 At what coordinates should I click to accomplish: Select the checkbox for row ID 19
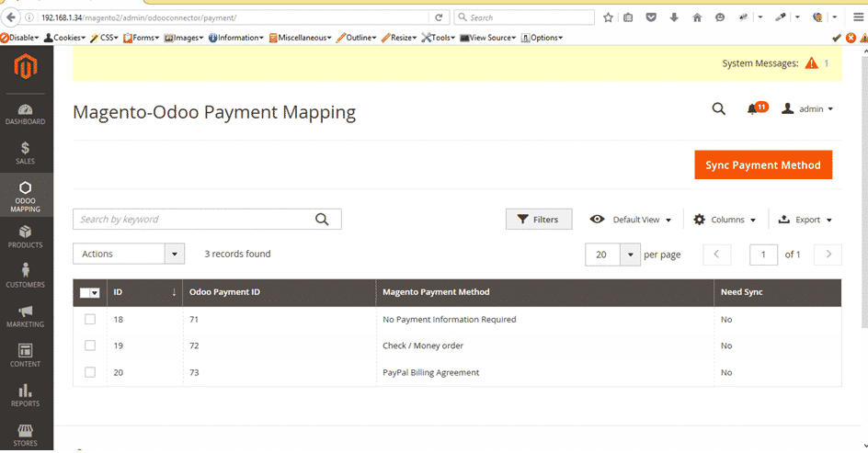(x=90, y=345)
